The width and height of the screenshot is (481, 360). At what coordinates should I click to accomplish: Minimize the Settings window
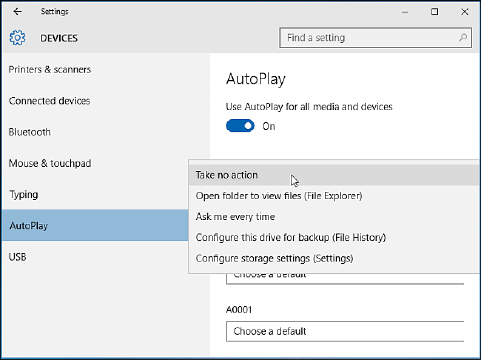point(405,12)
